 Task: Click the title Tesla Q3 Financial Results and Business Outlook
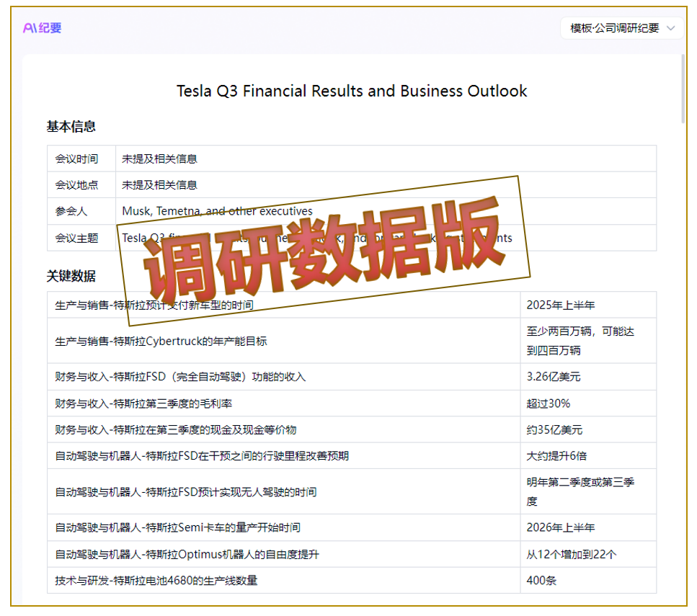point(352,91)
